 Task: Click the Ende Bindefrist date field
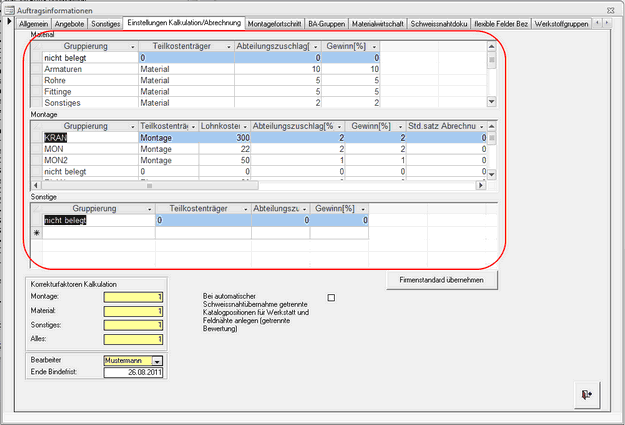(133, 373)
